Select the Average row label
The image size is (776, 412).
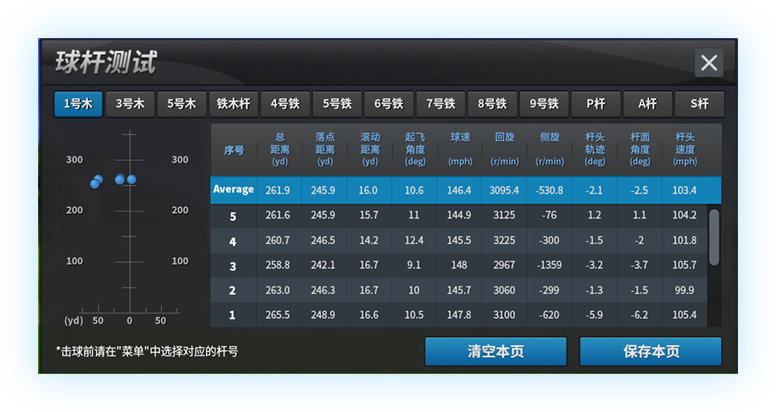[x=233, y=190]
